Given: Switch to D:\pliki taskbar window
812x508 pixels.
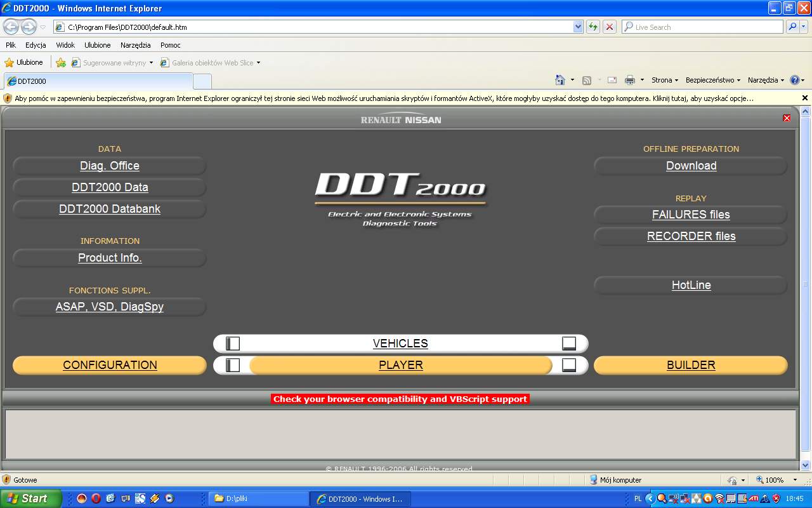Looking at the screenshot, I should 259,498.
